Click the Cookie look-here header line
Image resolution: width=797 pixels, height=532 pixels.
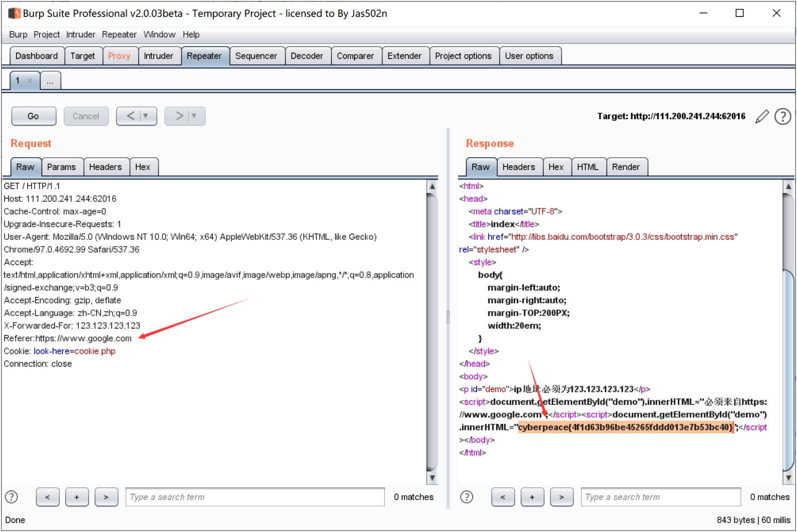60,351
